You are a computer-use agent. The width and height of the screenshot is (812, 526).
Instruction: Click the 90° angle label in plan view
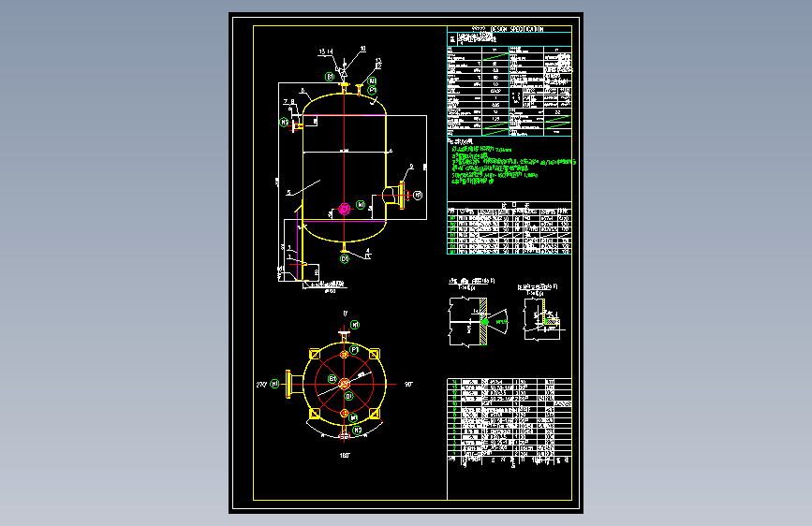pos(408,384)
